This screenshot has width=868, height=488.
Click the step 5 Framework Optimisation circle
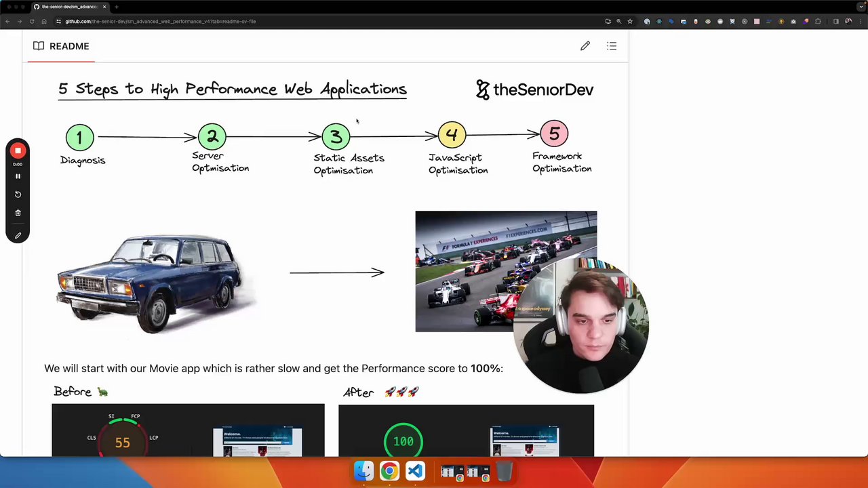click(555, 134)
